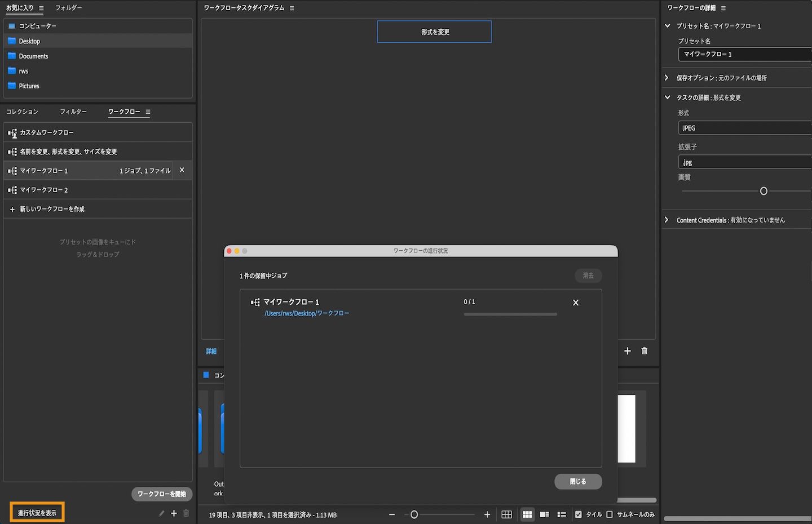Toggle the サムネールのみ checkbox
The image size is (812, 524).
(609, 514)
